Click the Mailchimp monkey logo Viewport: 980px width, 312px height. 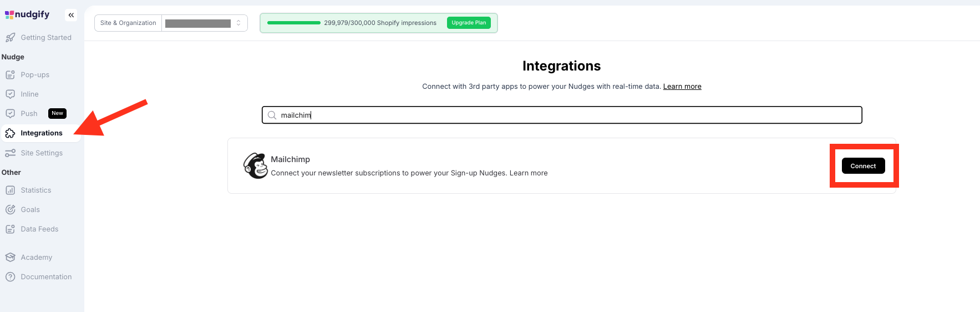[256, 165]
